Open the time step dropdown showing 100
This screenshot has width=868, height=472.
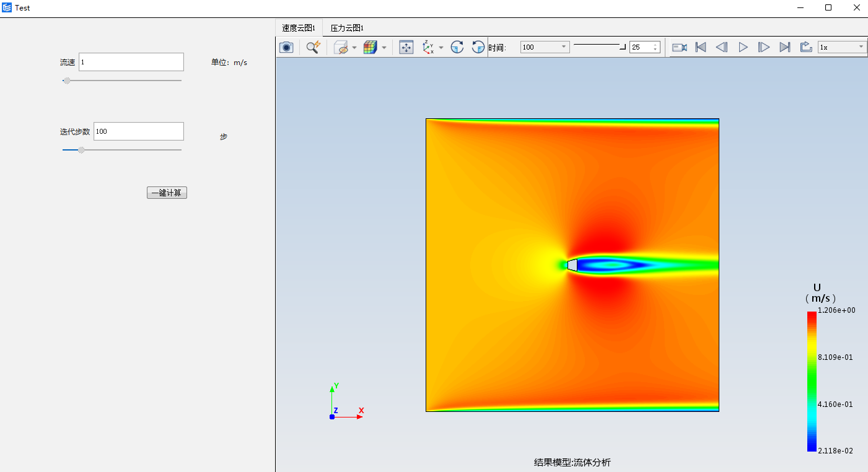click(x=545, y=47)
